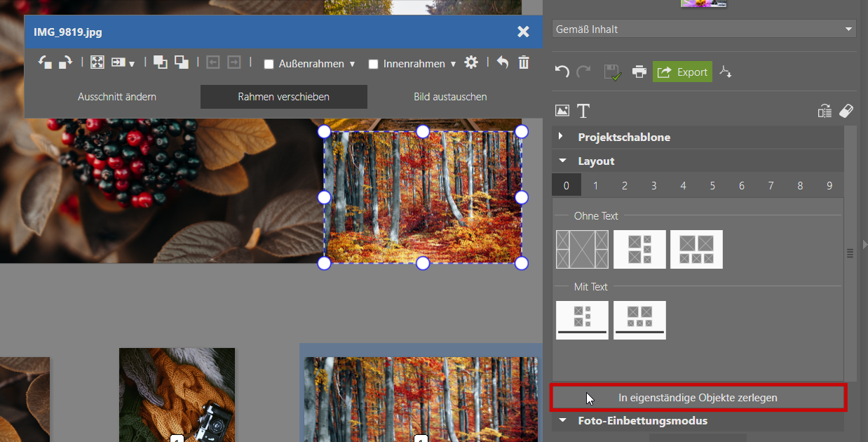Click 'In eigenständige Objekte zerlegen' button
The width and height of the screenshot is (868, 442).
[x=698, y=398]
